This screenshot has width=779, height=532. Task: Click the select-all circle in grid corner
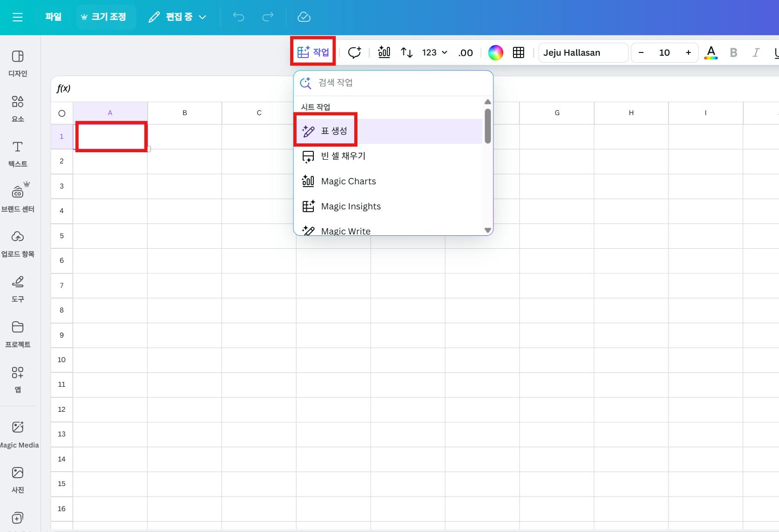point(62,113)
